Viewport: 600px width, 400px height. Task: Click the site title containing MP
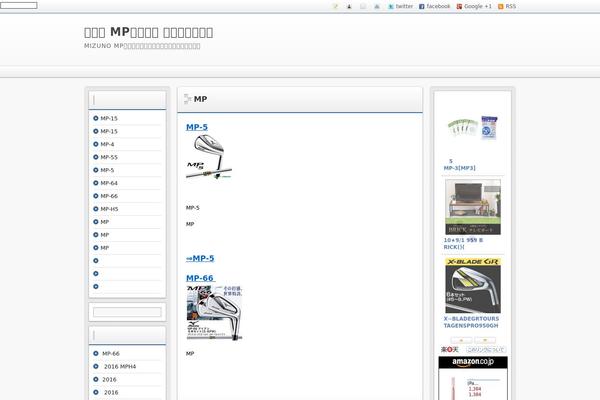point(148,32)
